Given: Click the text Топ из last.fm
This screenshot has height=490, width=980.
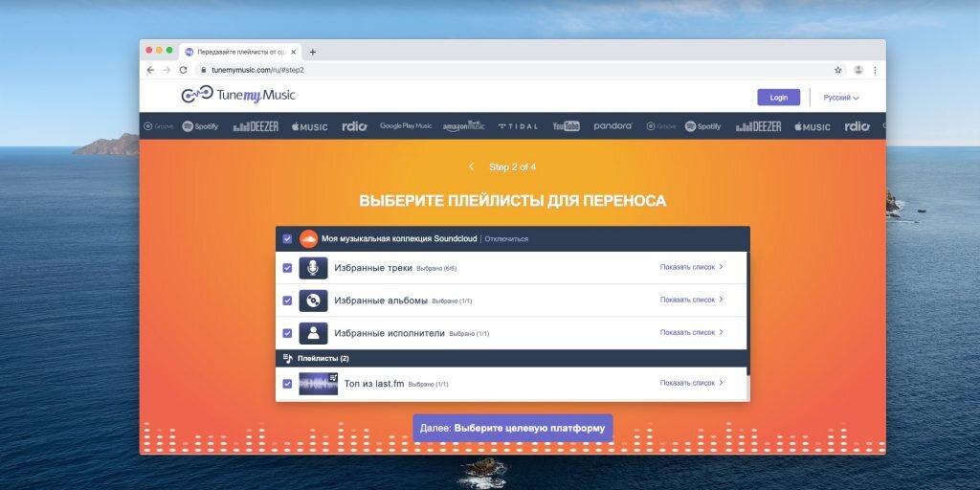Looking at the screenshot, I should tap(374, 384).
